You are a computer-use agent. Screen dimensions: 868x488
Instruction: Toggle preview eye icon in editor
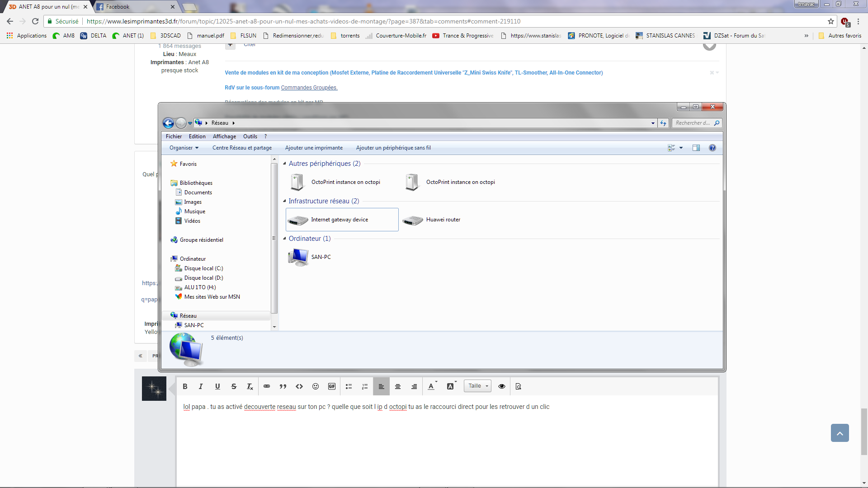[x=502, y=386]
